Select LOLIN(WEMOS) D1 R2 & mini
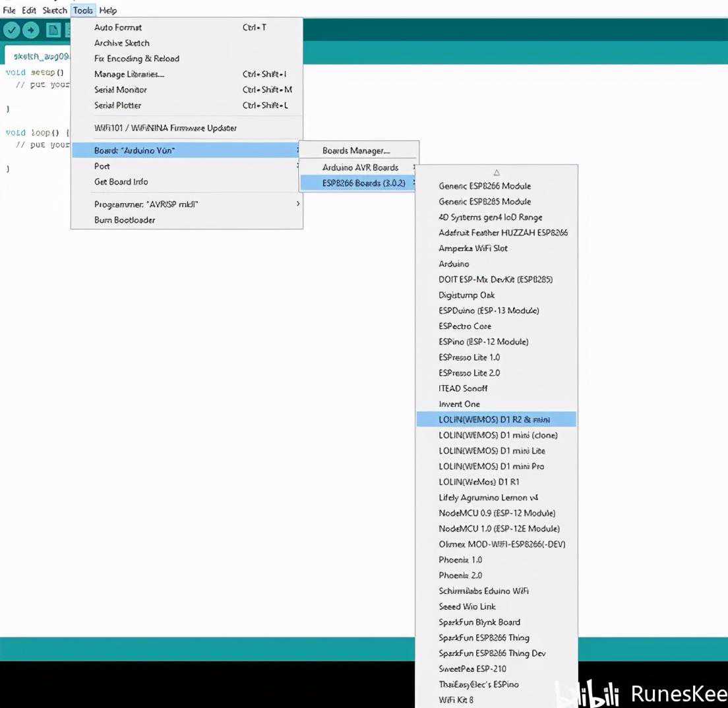The image size is (728, 708). (497, 419)
